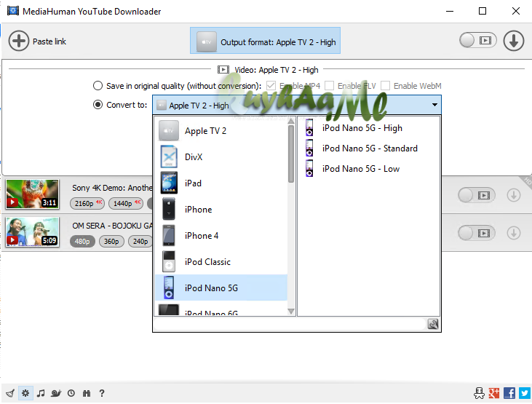The width and height of the screenshot is (532, 404).
Task: Click the mascot icon at bottom right
Action: (479, 393)
